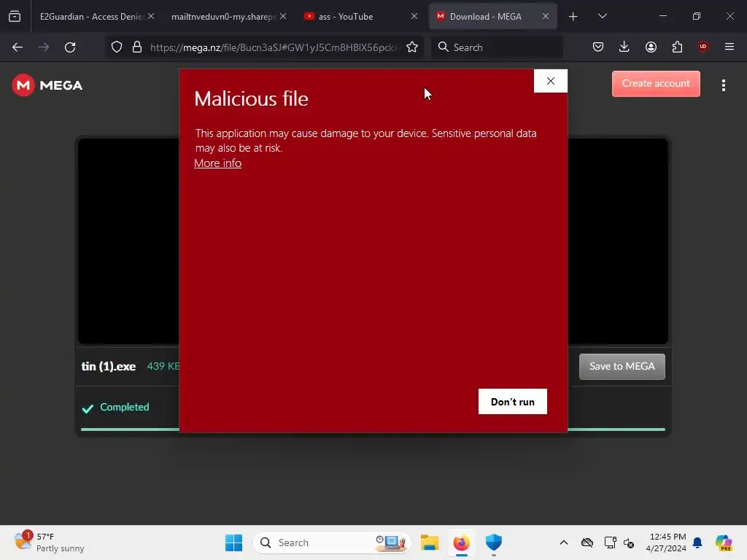This screenshot has width=747, height=560.
Task: Open tracking protection shield icon
Action: [117, 47]
